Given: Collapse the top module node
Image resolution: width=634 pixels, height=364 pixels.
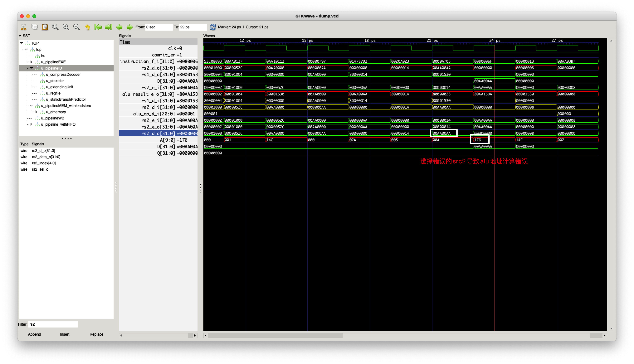Looking at the screenshot, I should [x=27, y=49].
